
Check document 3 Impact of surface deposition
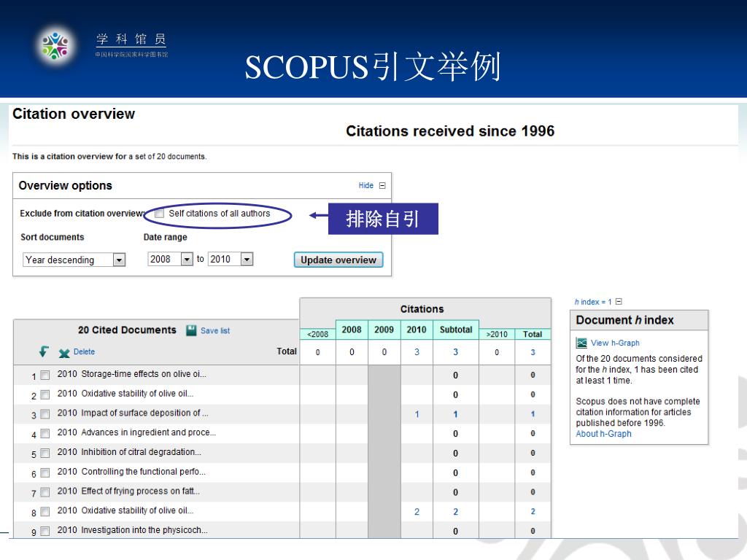44,414
